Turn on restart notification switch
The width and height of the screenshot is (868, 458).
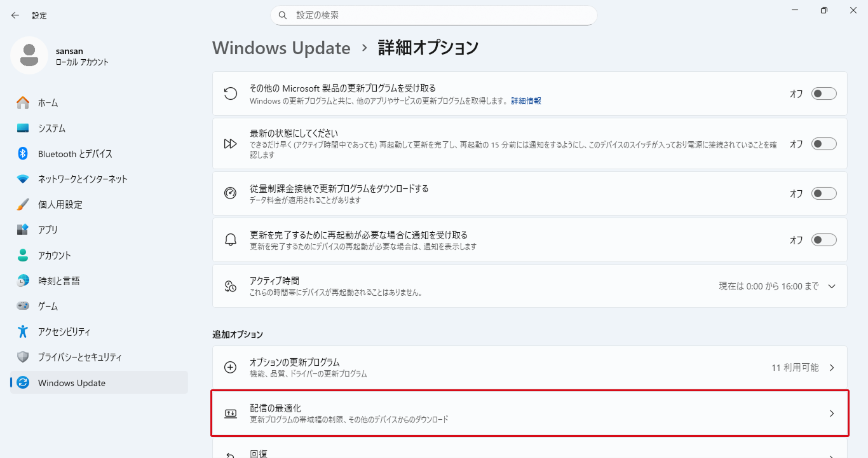pyautogui.click(x=824, y=240)
